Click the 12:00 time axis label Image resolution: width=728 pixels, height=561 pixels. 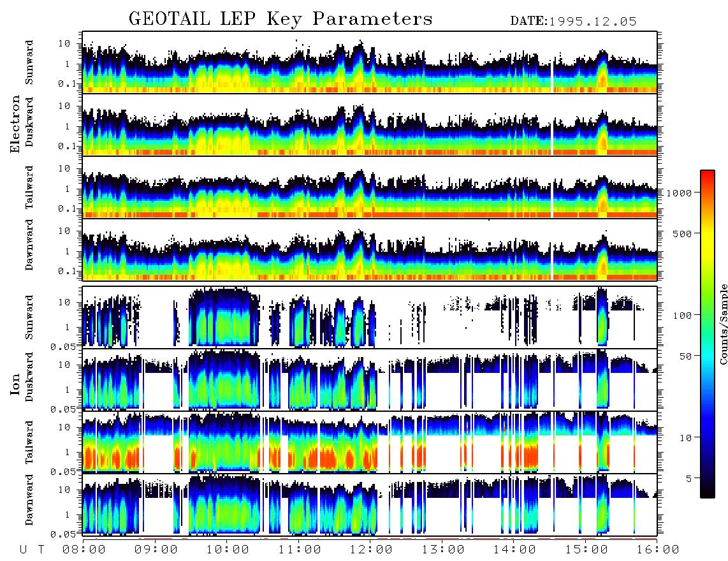(371, 550)
